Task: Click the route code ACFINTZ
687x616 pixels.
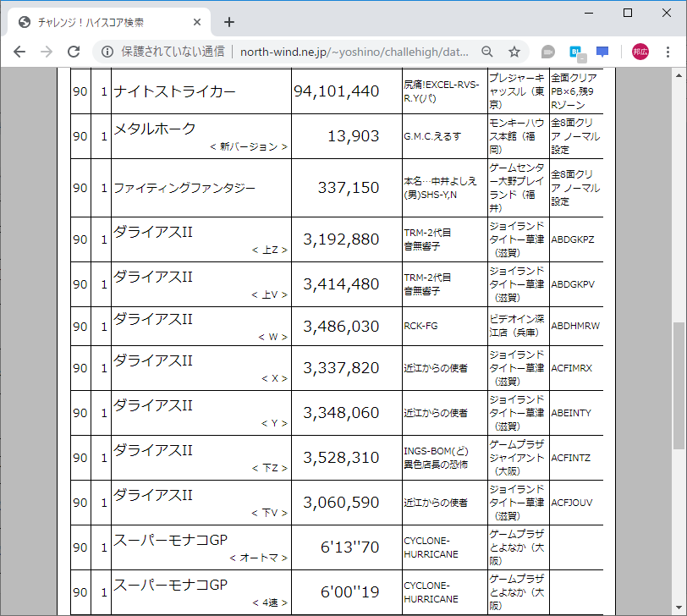Action: click(570, 458)
